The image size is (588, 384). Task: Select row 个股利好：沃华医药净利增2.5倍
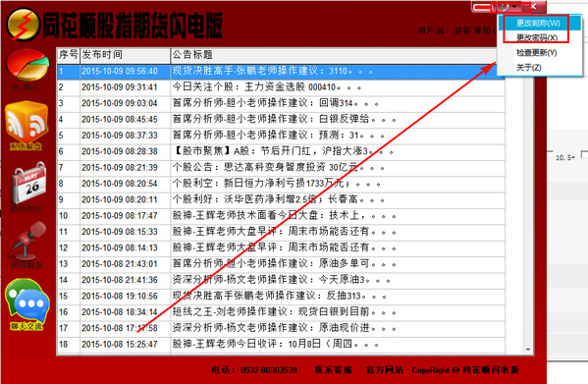281,200
